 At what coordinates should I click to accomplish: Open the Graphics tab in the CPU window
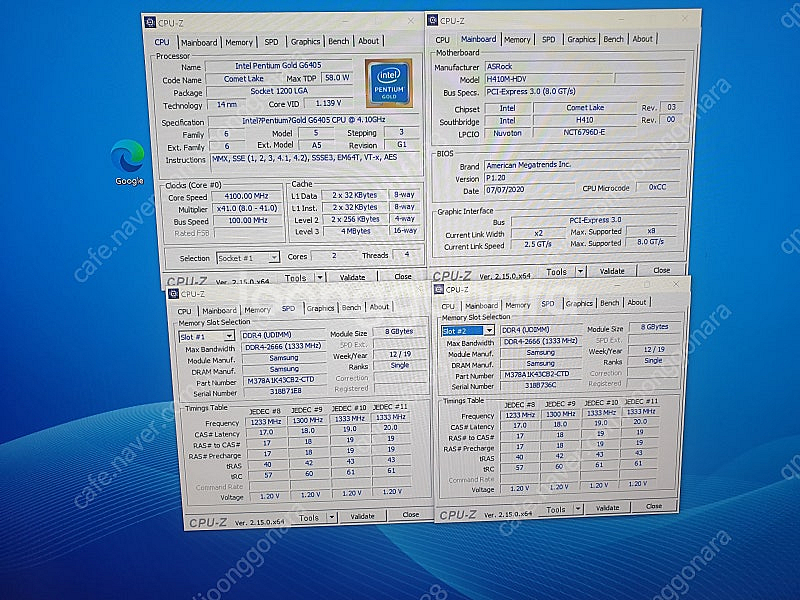[x=305, y=41]
